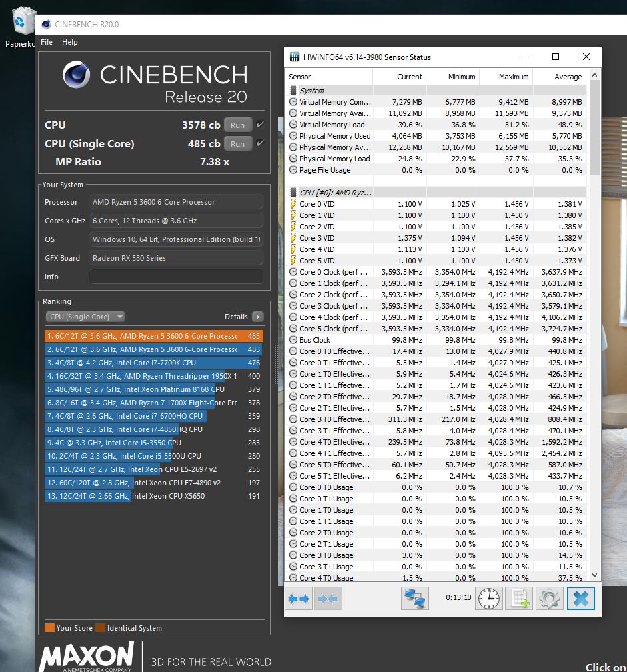The image size is (627, 672).
Task: Click CPU [#0] group chip icon
Action: click(293, 193)
